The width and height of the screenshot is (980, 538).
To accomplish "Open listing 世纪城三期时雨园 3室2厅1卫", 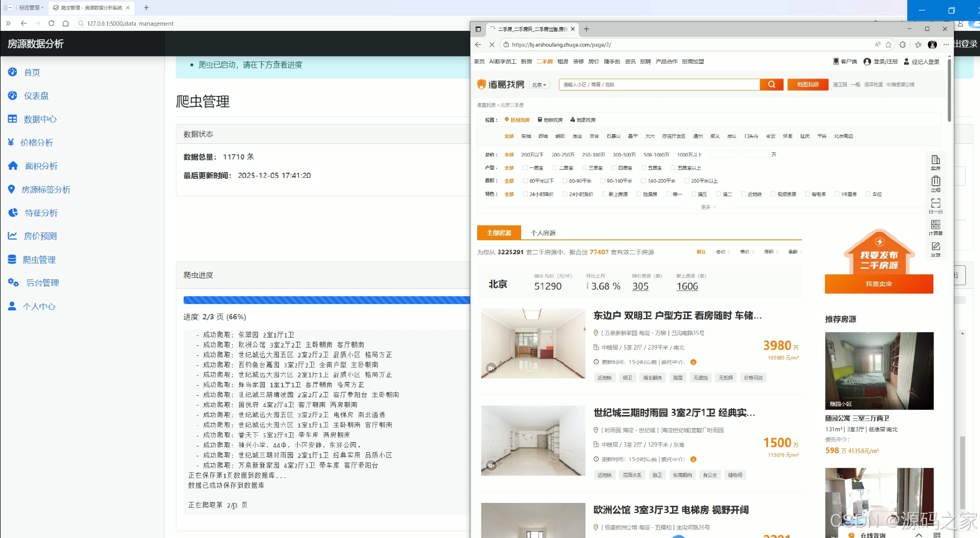I will pyautogui.click(x=674, y=413).
